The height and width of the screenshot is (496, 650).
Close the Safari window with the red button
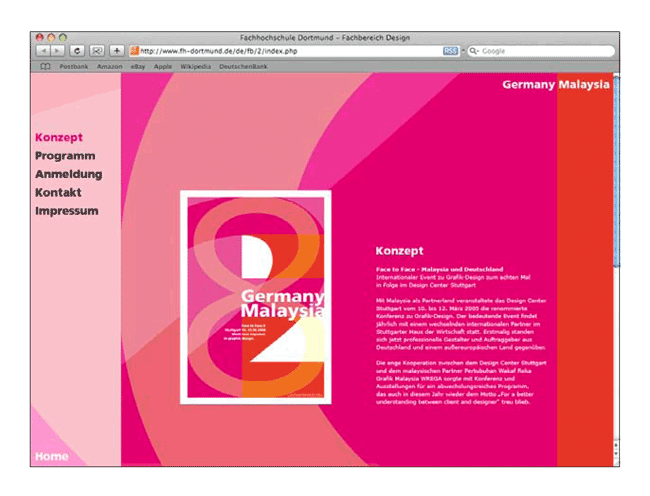pyautogui.click(x=40, y=38)
